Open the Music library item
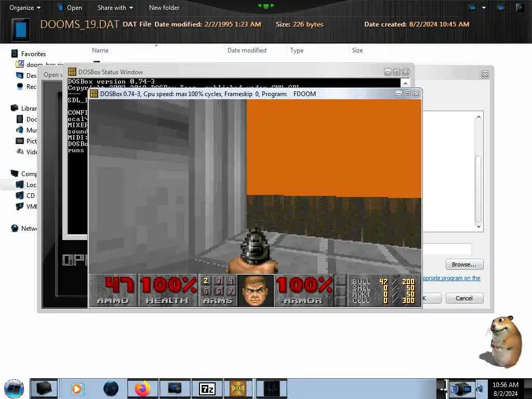Image resolution: width=532 pixels, height=399 pixels. pos(26,130)
